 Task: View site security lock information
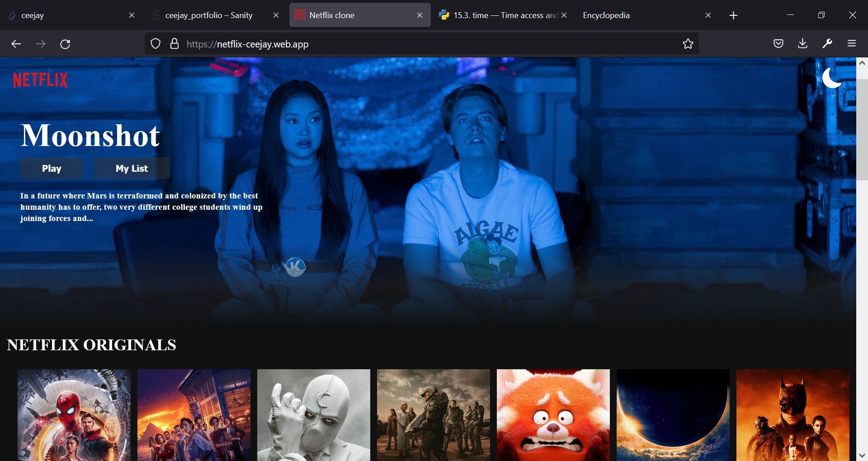pyautogui.click(x=175, y=44)
